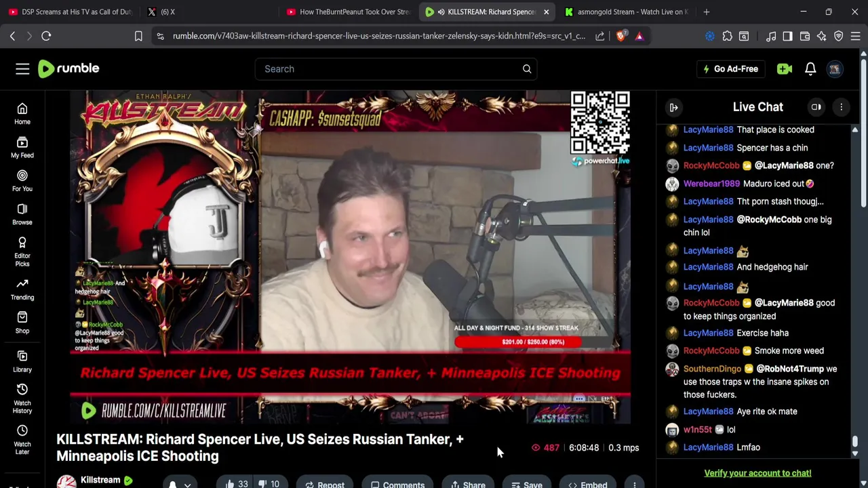Open Library in sidebar
The height and width of the screenshot is (488, 868).
pyautogui.click(x=22, y=361)
